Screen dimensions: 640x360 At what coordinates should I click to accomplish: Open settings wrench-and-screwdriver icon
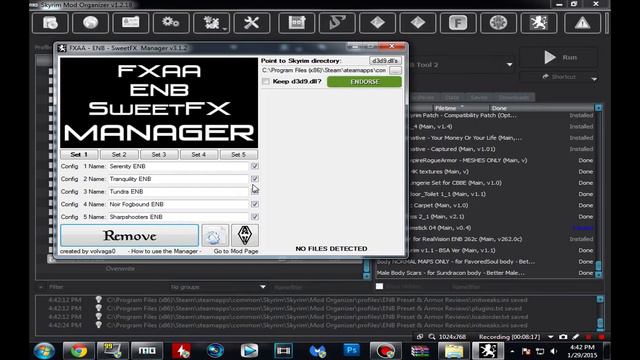click(252, 22)
